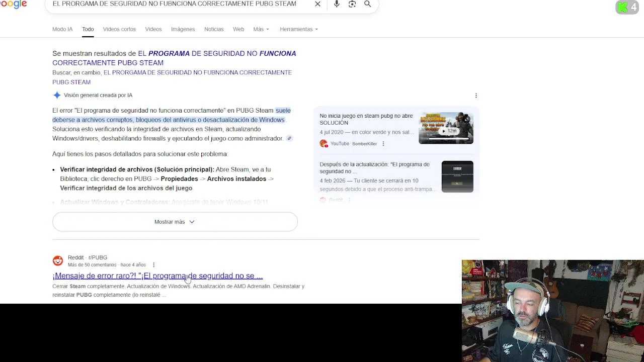Clear the search box with the X icon
The height and width of the screenshot is (362, 644).
coord(317,4)
